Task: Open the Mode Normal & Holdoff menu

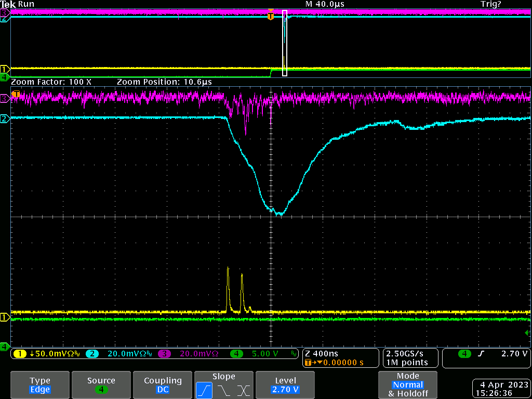Action: [408, 384]
